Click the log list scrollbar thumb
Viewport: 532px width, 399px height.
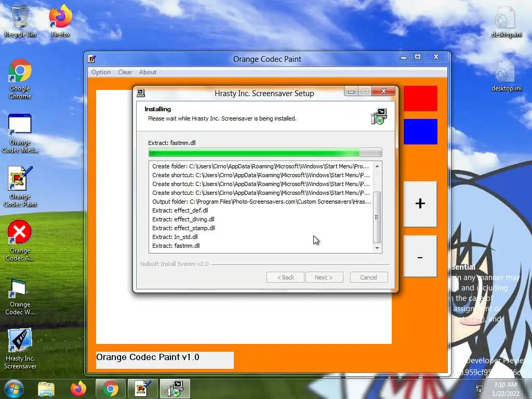click(x=377, y=217)
